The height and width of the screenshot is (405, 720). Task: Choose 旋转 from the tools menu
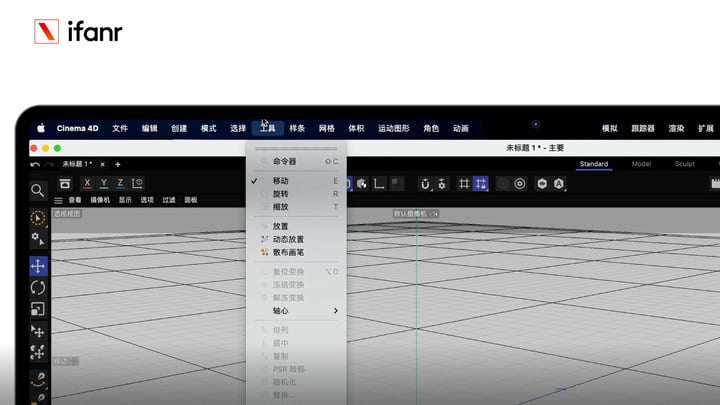[x=281, y=194]
